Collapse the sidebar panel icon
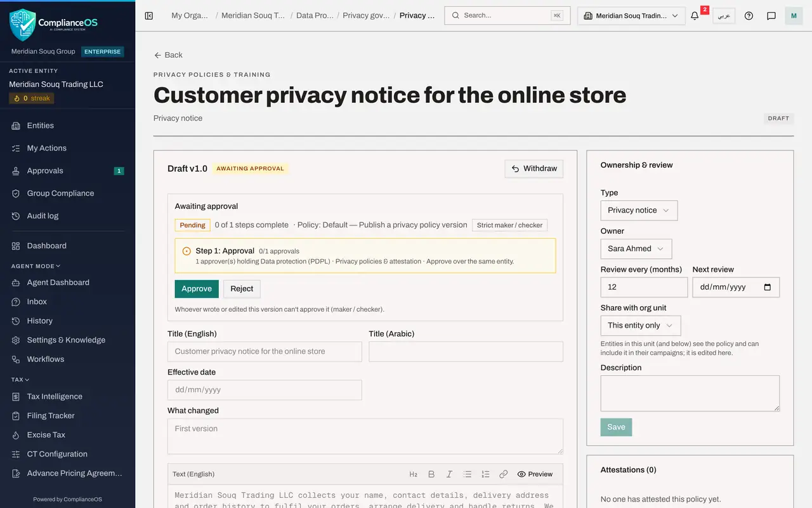 pos(149,16)
